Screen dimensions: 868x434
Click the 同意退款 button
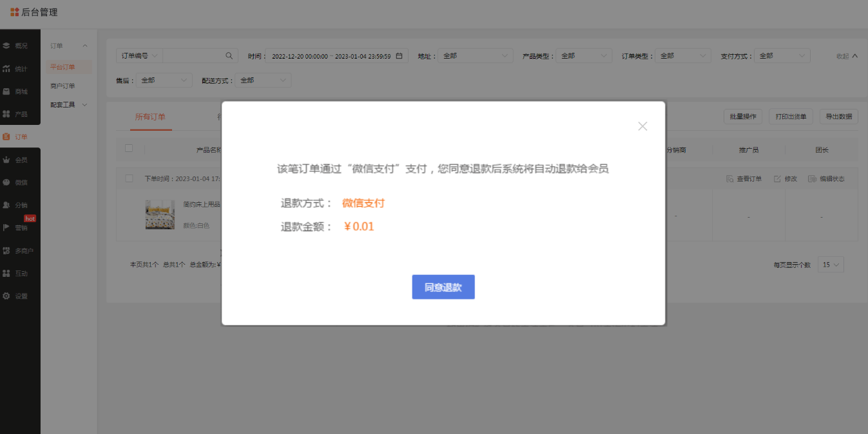click(x=443, y=287)
